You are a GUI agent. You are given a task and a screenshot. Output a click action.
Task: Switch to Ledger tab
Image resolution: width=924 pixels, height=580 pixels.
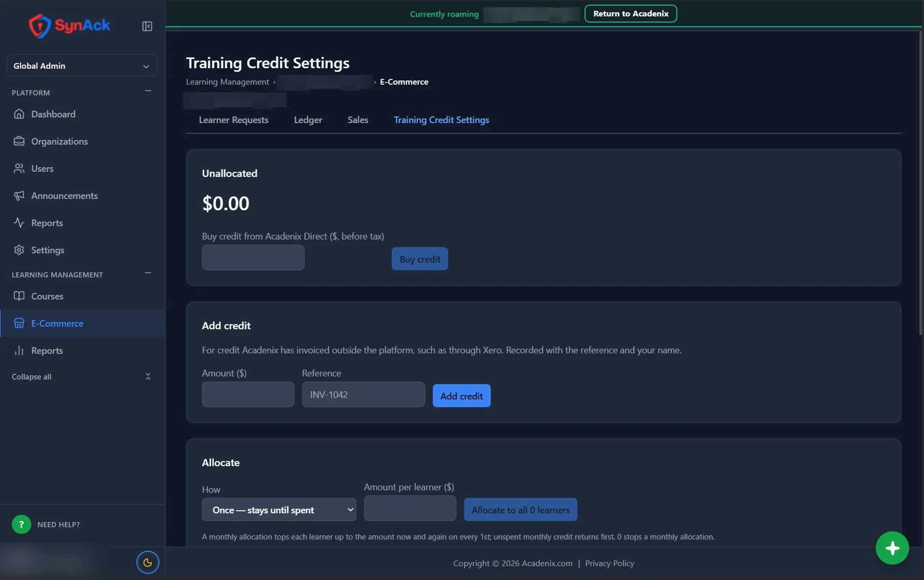(308, 119)
